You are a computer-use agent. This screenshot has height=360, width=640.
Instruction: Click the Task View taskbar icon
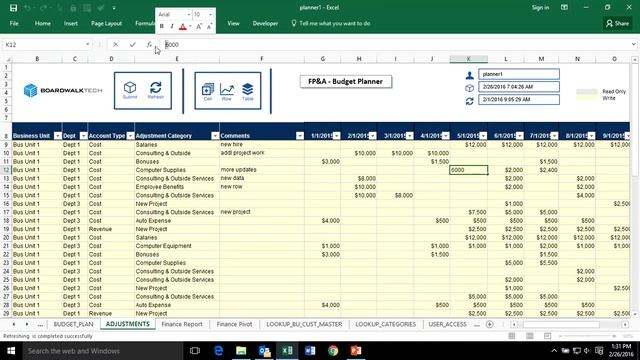[x=195, y=351]
